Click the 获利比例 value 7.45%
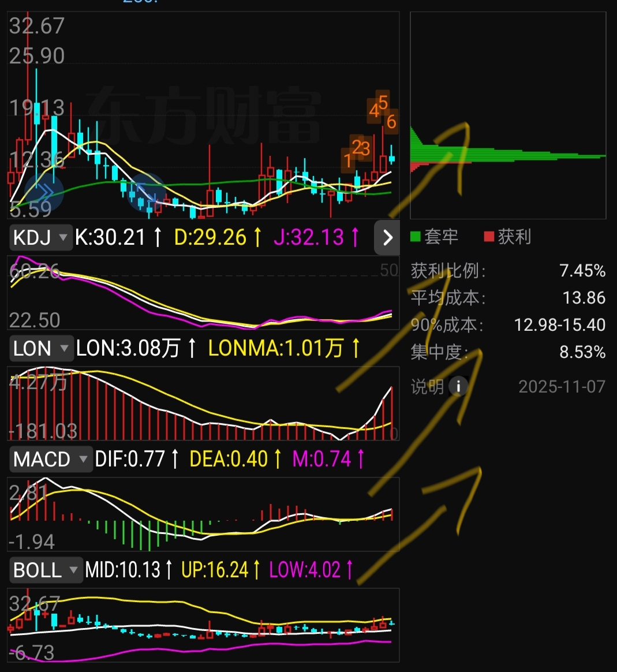This screenshot has height=672, width=617. (x=583, y=270)
